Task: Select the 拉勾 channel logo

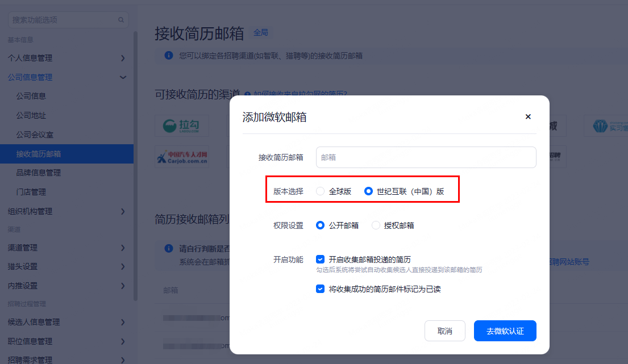Action: 182,125
